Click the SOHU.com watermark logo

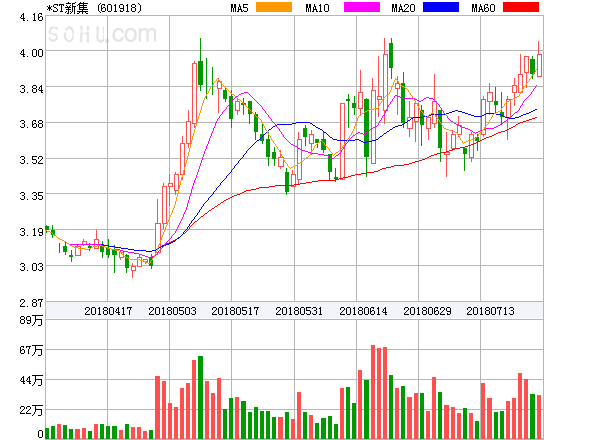[102, 34]
